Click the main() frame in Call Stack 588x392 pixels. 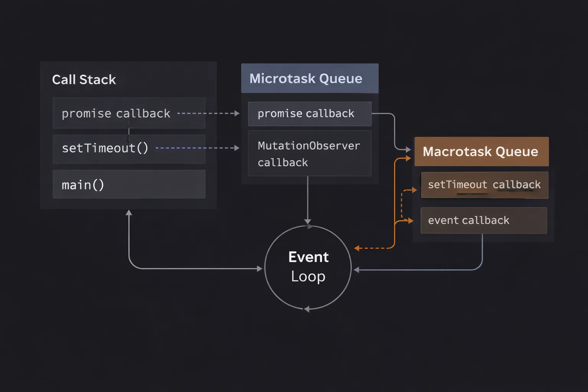pos(129,184)
